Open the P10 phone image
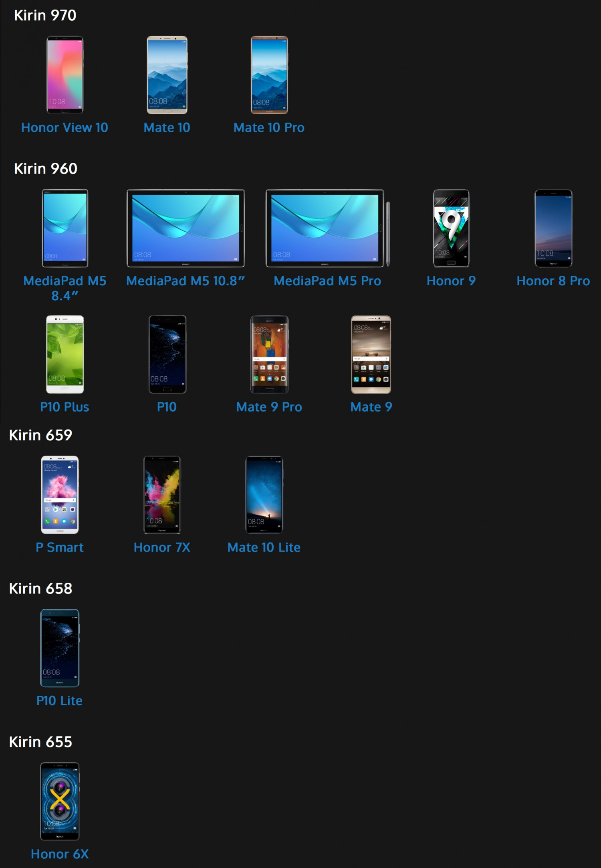 [x=167, y=355]
